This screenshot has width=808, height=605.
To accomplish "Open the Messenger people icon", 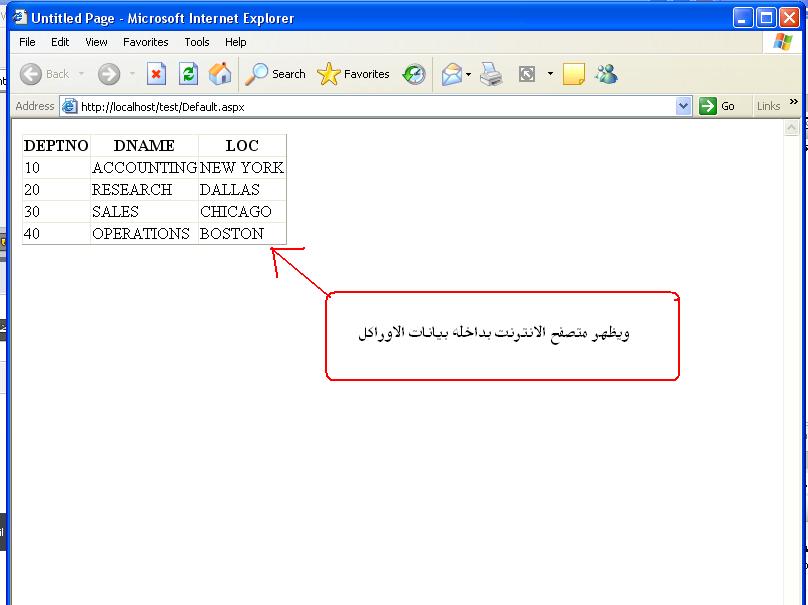I will (606, 74).
